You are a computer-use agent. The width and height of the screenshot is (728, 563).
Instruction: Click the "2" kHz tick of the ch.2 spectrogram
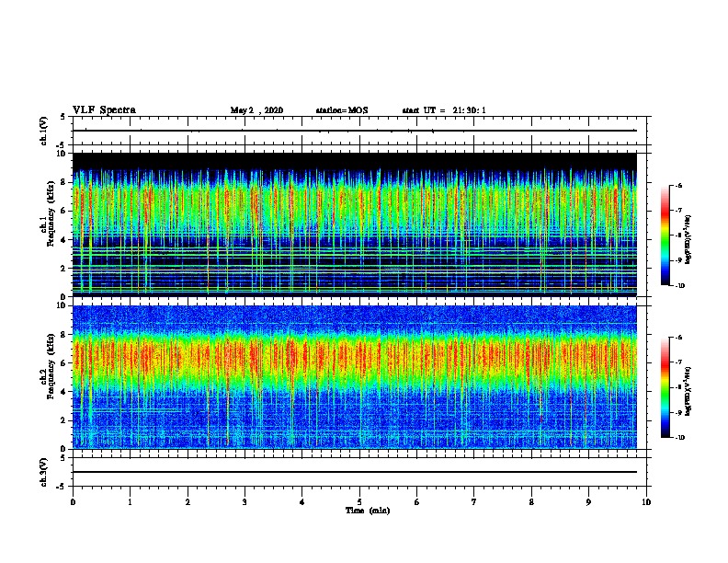coord(64,420)
